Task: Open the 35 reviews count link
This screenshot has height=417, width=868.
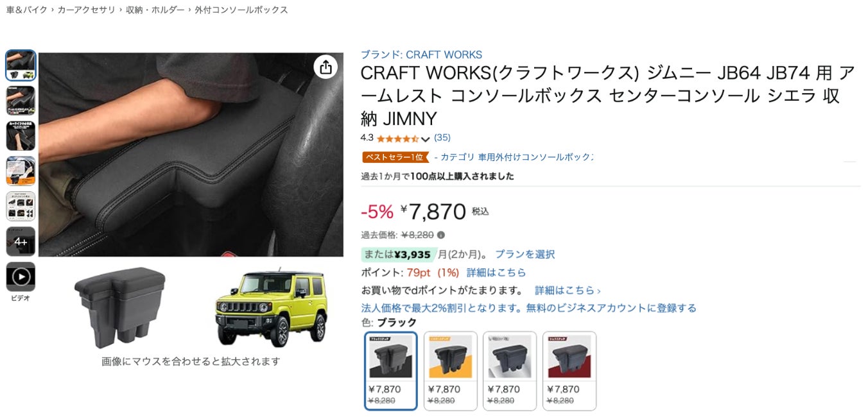Action: pyautogui.click(x=442, y=137)
